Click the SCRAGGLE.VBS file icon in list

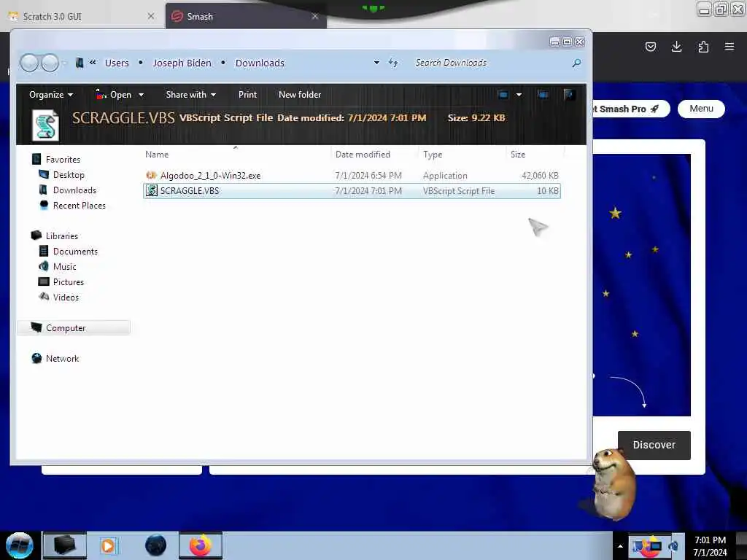pyautogui.click(x=151, y=190)
